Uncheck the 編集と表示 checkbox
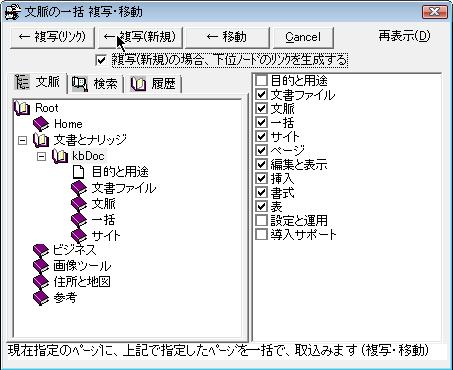453x370 pixels. coord(261,164)
